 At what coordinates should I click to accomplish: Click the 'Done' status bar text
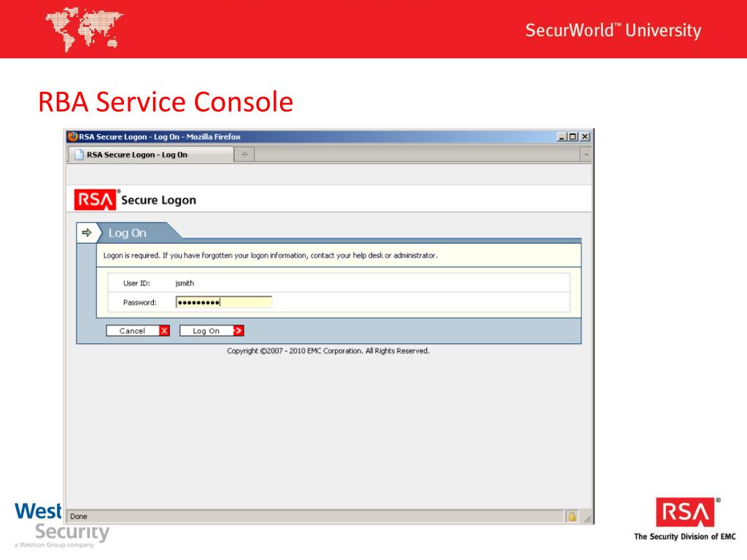[x=79, y=516]
